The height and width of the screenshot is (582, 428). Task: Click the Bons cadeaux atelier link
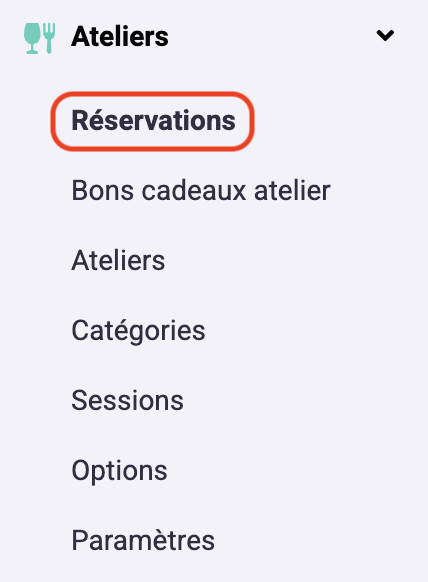click(201, 190)
